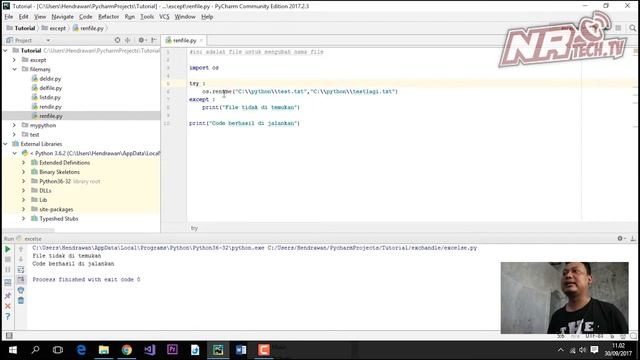Open Project panel settings gear
The image size is (640, 360).
click(142, 40)
